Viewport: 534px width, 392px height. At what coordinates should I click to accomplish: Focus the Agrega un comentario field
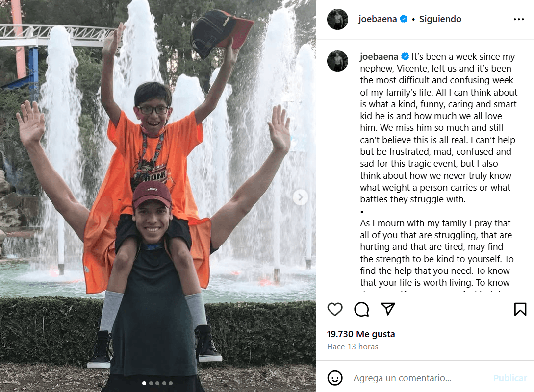tap(419, 378)
